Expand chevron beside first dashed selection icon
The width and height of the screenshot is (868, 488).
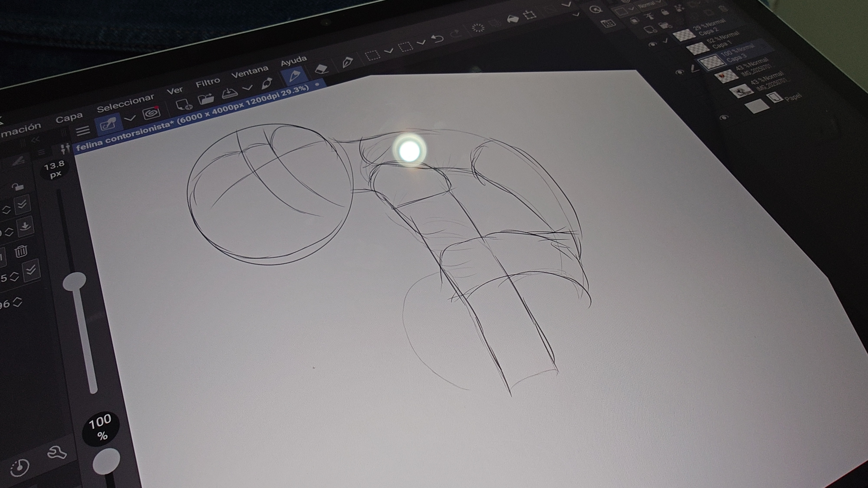[x=389, y=51]
